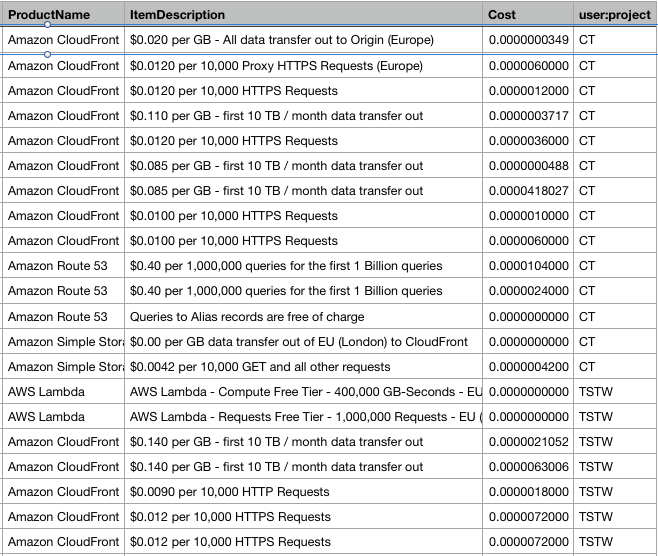Viewport: 658px width, 556px height.
Task: Select 'AWS Lambda' cell in Requests Free Tier row
Action: [63, 417]
